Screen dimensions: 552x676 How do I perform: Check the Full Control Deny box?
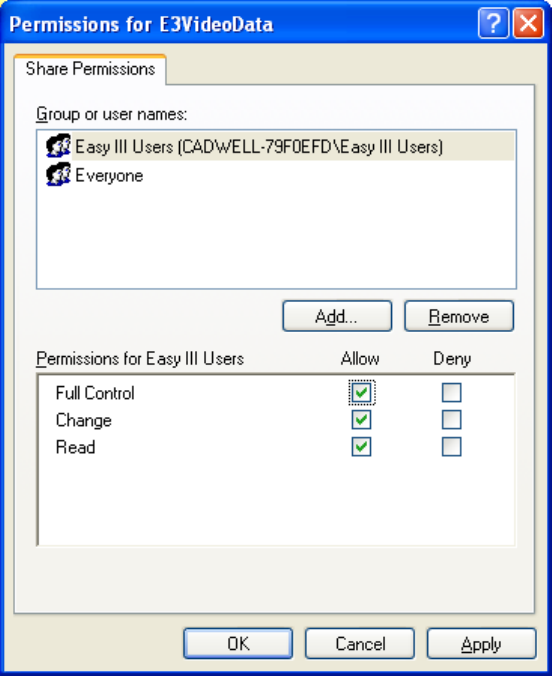coord(452,392)
